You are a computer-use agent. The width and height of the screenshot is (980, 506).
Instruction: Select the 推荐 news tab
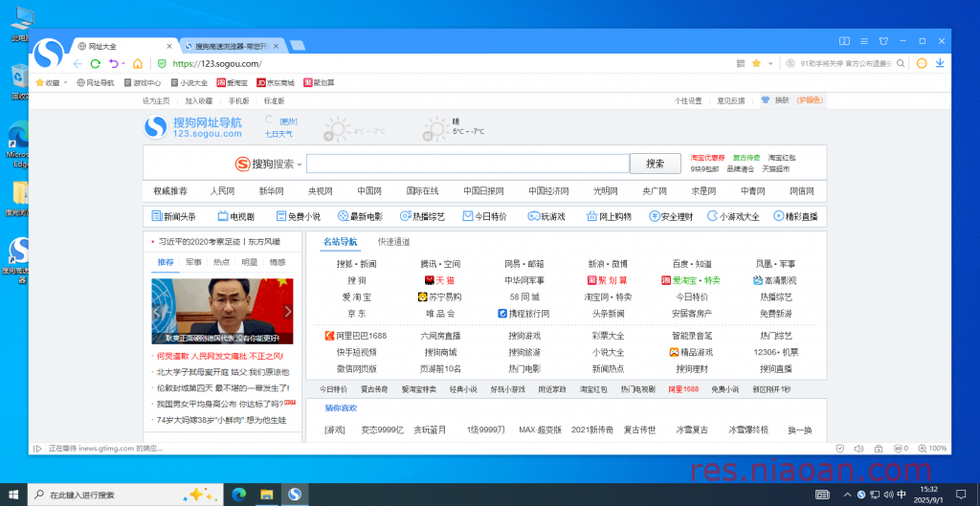(166, 262)
